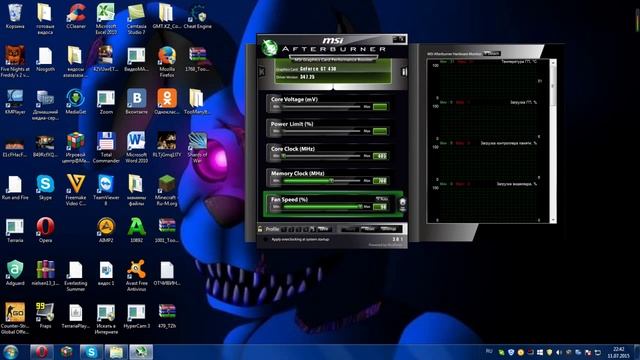Select profile slot 1 in Afterburner

click(284, 229)
